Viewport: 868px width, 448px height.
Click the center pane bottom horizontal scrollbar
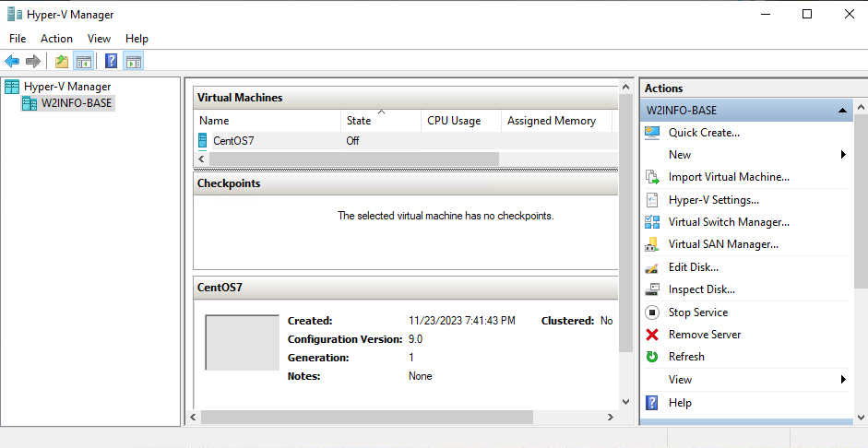tap(366, 417)
